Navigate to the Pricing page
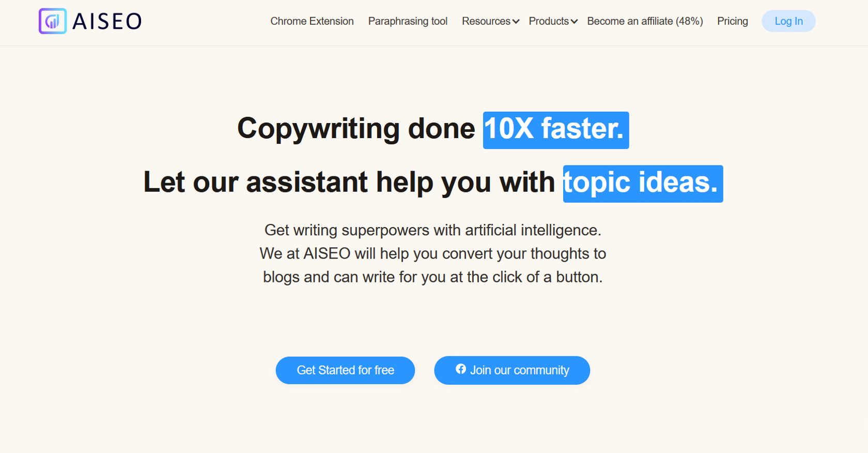Screen dimensions: 868x453 point(732,21)
